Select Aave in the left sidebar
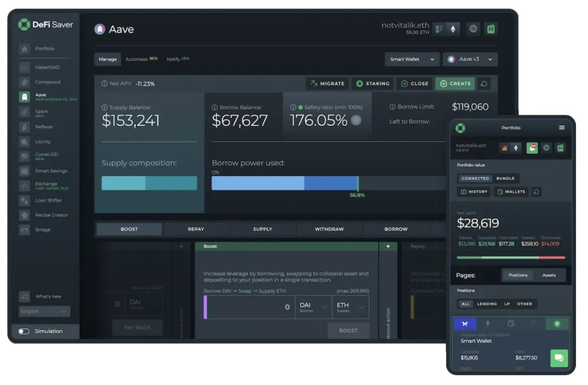This screenshot has width=588, height=385. click(x=48, y=97)
